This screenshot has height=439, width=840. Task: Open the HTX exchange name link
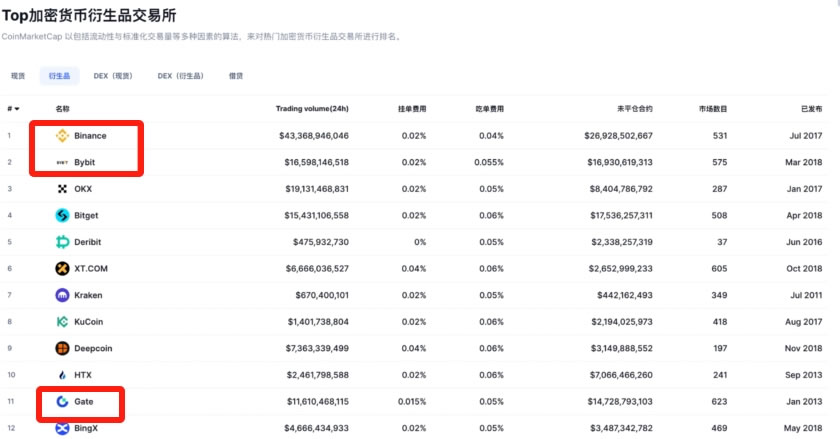(82, 375)
